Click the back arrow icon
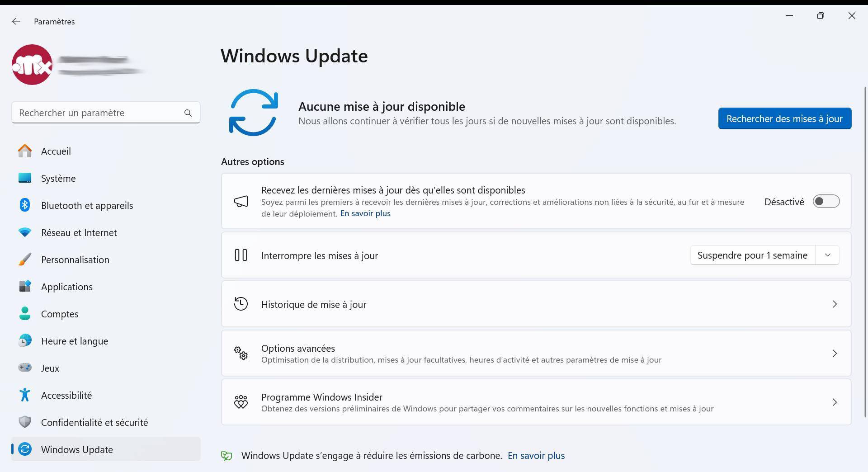 16,21
